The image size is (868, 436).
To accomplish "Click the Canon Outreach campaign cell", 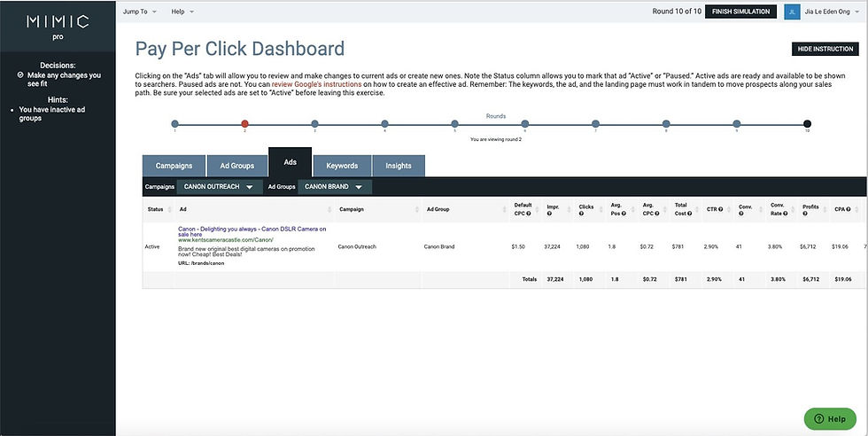I will point(357,246).
